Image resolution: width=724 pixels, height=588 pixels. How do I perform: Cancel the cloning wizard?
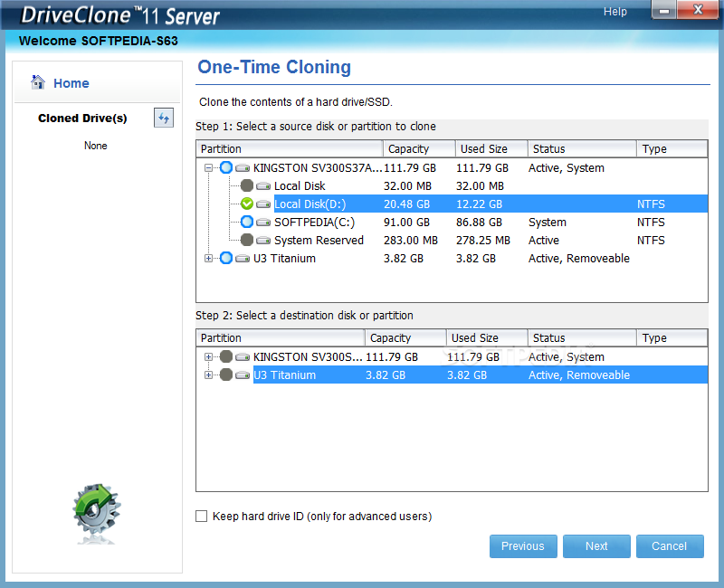(670, 546)
